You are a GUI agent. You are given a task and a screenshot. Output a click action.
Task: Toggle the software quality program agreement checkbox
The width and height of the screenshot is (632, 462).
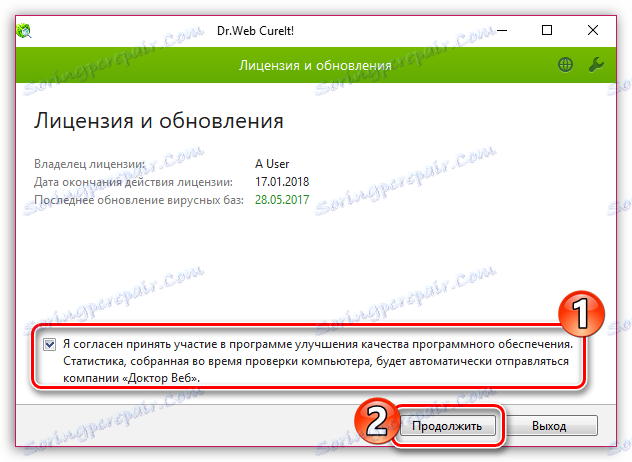click(50, 345)
